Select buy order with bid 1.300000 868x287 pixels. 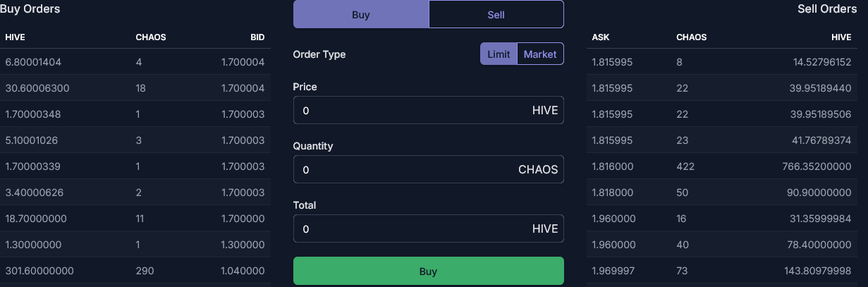[135, 245]
